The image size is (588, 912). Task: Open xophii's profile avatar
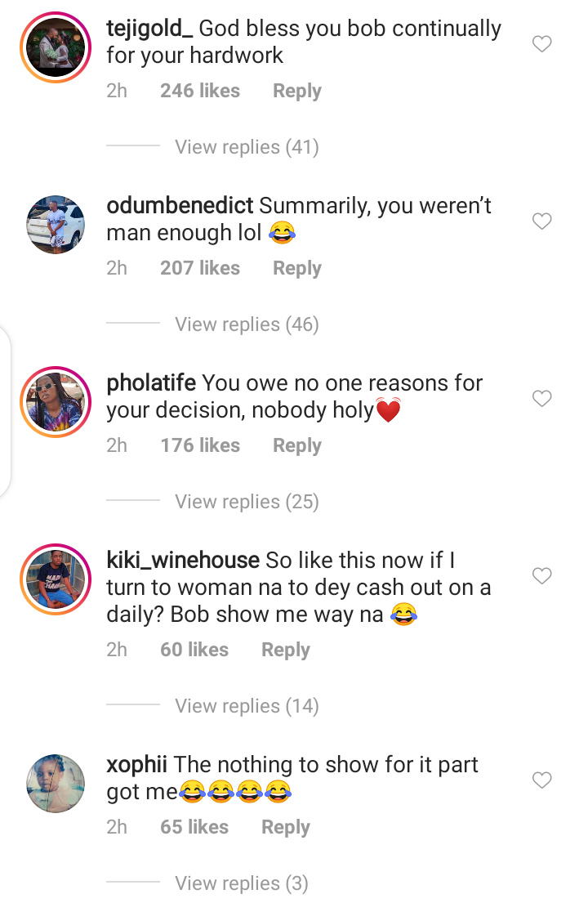(56, 784)
